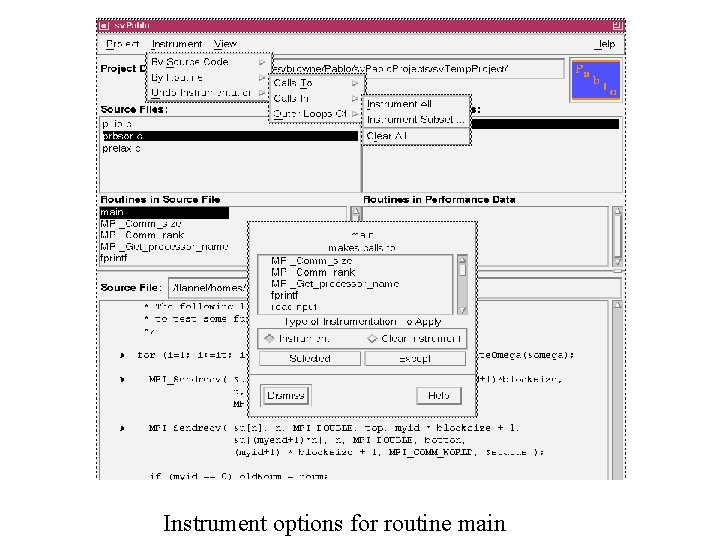Viewport: 720px width, 540px height.
Task: Click the dialog Help button
Action: click(x=439, y=395)
